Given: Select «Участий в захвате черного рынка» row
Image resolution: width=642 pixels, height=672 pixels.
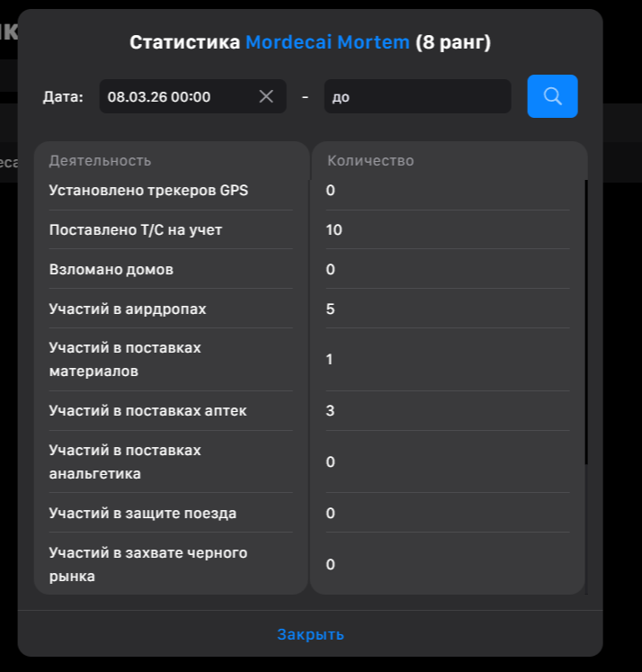Looking at the screenshot, I should pos(147,564).
